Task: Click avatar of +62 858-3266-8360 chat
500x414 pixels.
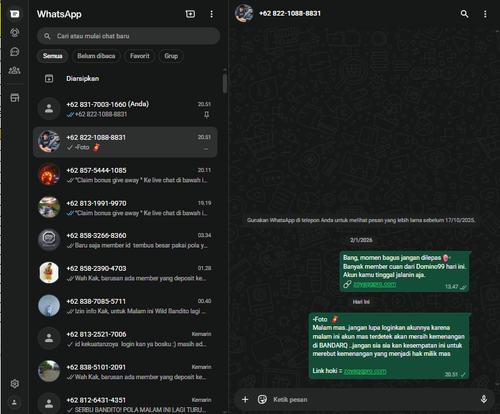Action: click(x=49, y=240)
